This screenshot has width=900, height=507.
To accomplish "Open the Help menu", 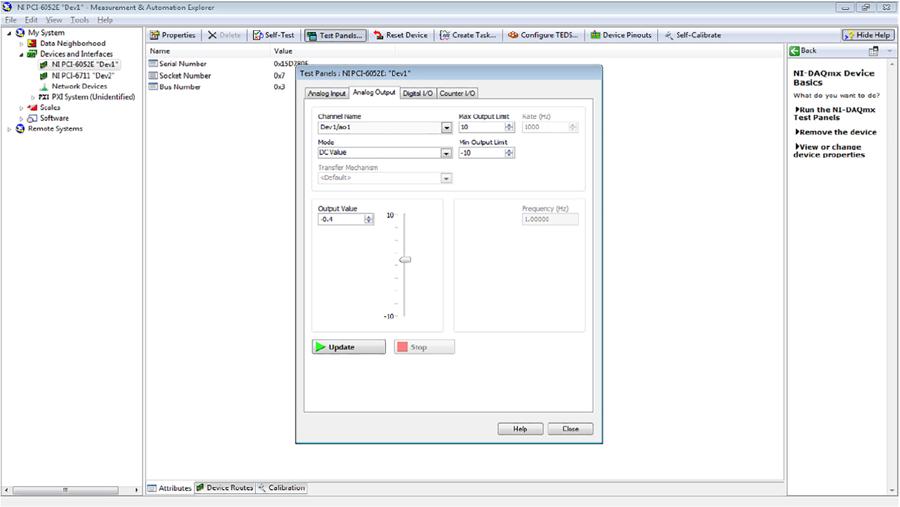I will point(104,20).
